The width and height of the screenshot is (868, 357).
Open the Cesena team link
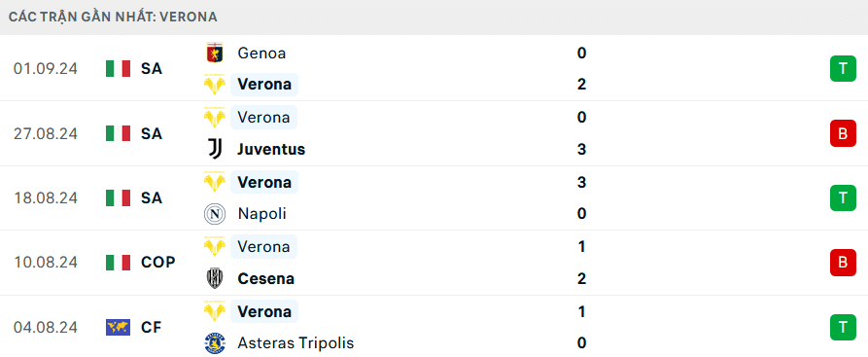pos(265,278)
